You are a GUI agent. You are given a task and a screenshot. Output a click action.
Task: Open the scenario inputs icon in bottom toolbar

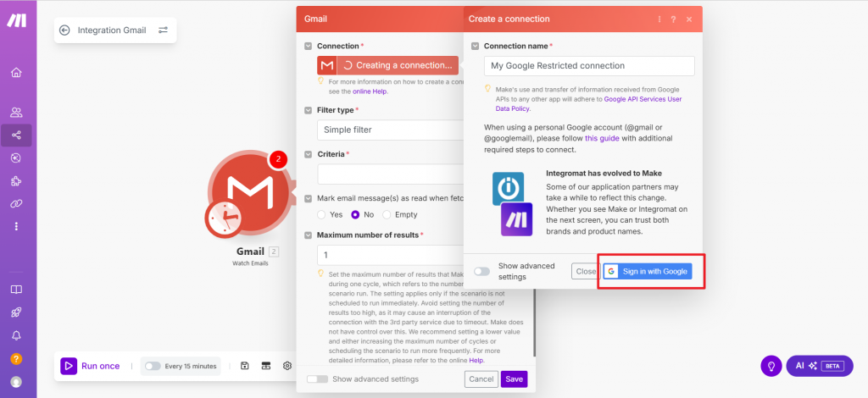(x=266, y=366)
